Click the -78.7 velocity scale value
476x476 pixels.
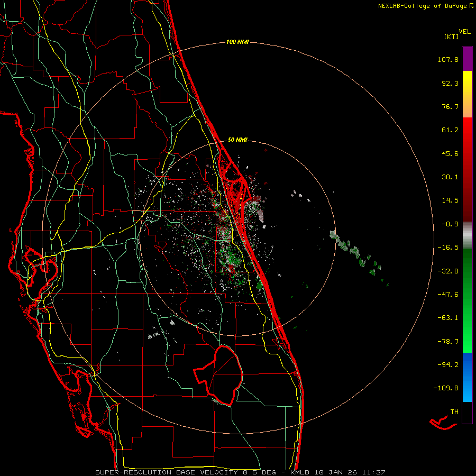coord(448,342)
